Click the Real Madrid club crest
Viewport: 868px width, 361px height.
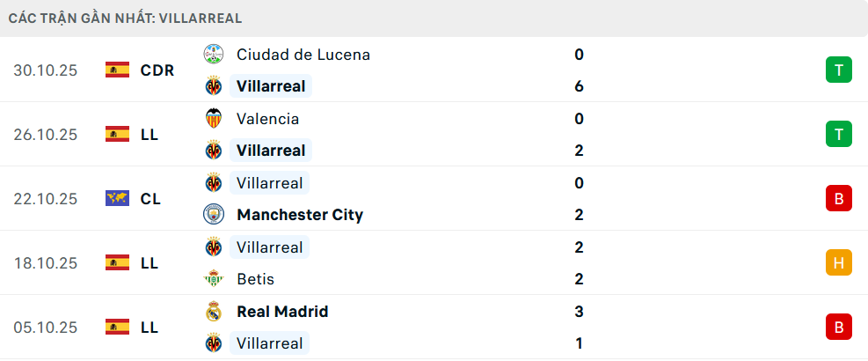point(213,312)
